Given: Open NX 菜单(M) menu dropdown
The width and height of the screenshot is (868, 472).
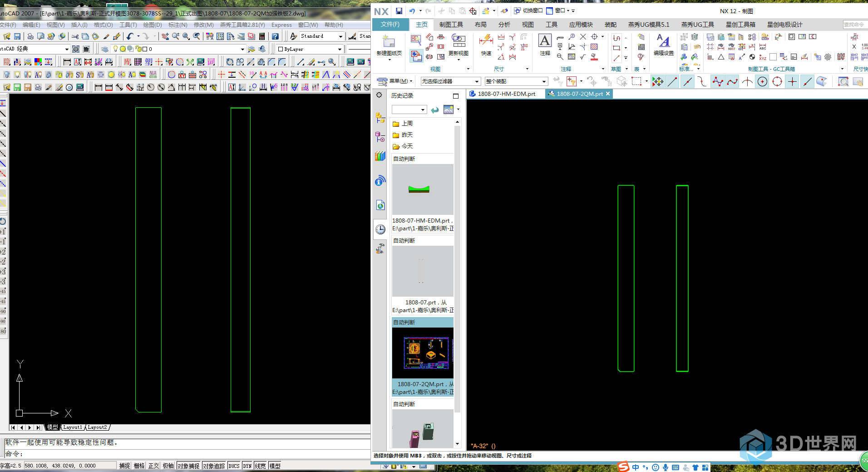Looking at the screenshot, I should click(x=395, y=81).
